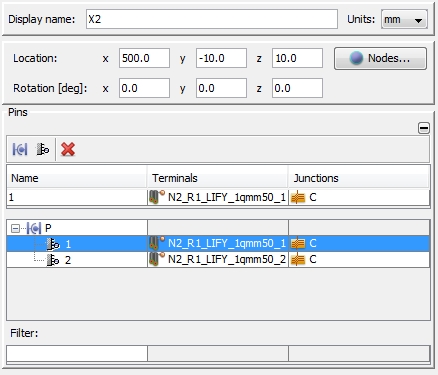Collapse the Pins section with minus button

tap(424, 128)
